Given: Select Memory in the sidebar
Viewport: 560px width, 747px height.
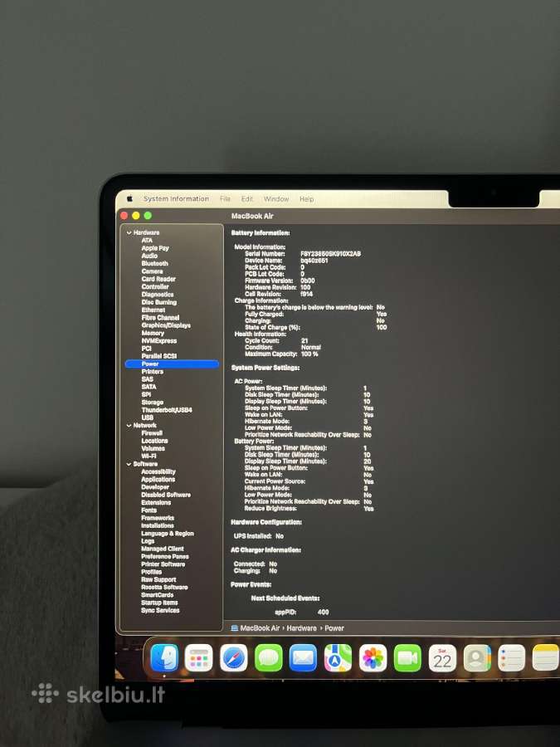Looking at the screenshot, I should click(x=153, y=333).
